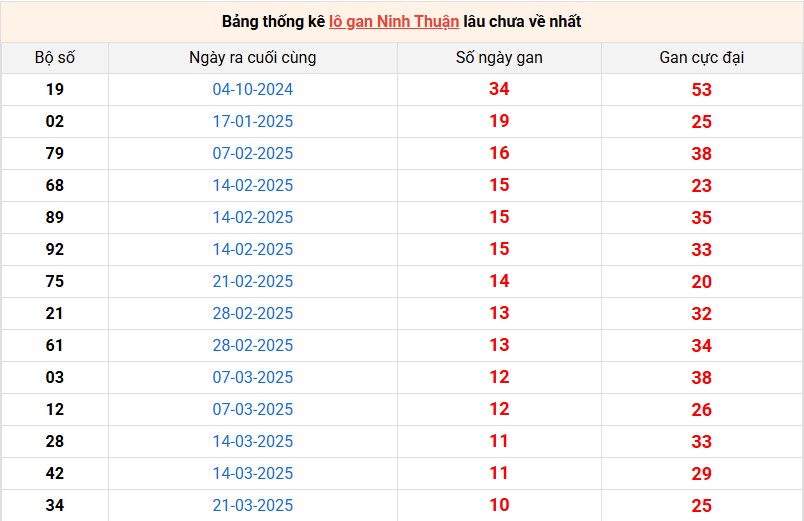The width and height of the screenshot is (804, 521).
Task: Select number 28 in the Bộ số column
Action: pos(55,441)
